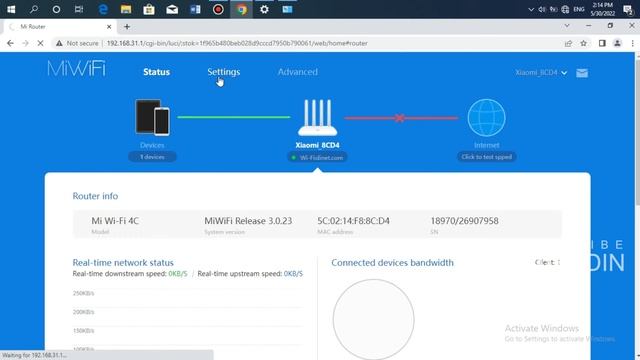
Task: Click the red screen recorder taskbar icon
Action: point(218,9)
